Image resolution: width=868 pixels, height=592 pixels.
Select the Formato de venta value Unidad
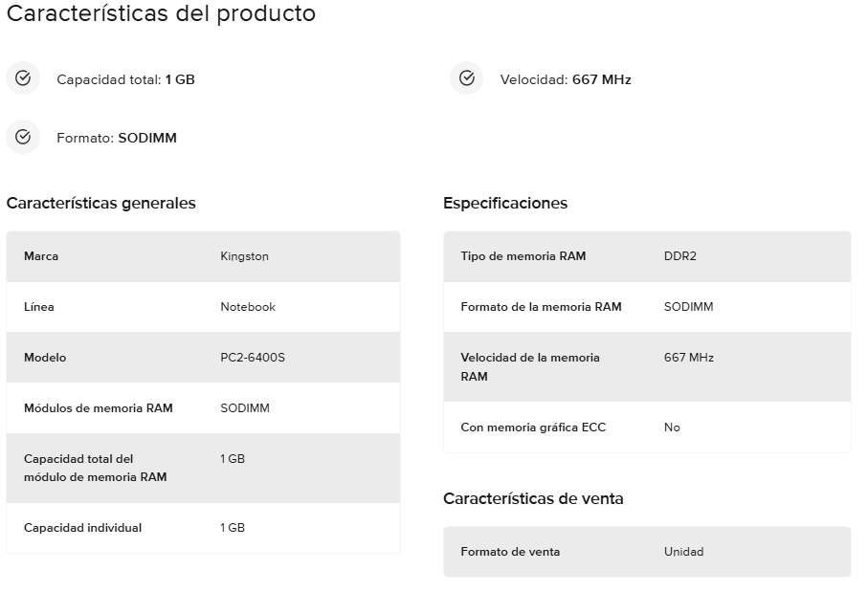pyautogui.click(x=683, y=552)
